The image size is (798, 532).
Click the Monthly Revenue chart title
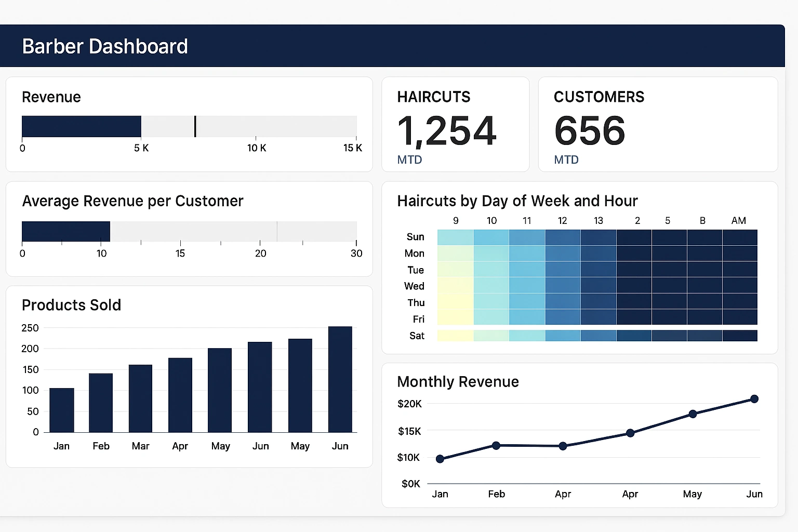(x=458, y=382)
